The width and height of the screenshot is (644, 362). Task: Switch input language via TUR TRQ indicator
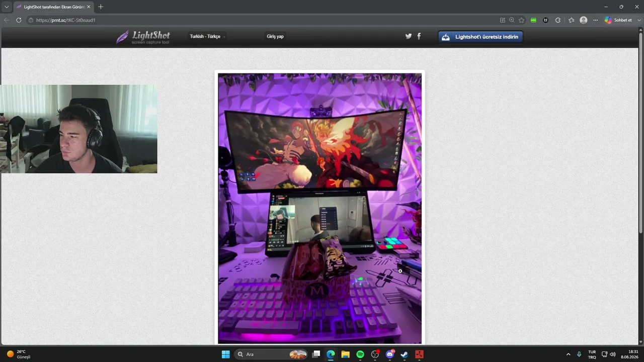[x=592, y=354]
